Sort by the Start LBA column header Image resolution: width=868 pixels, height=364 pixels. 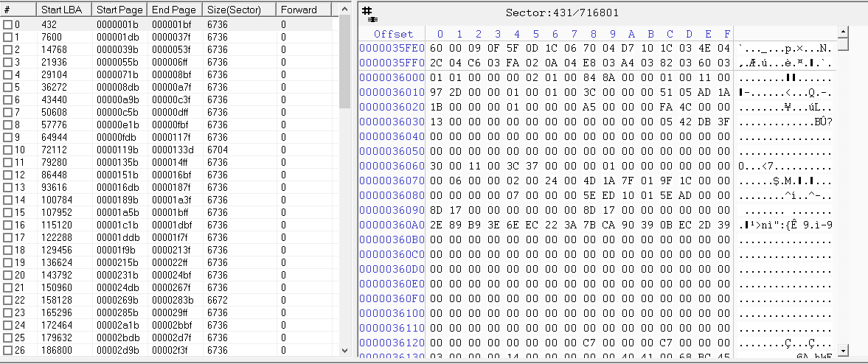pos(64,10)
